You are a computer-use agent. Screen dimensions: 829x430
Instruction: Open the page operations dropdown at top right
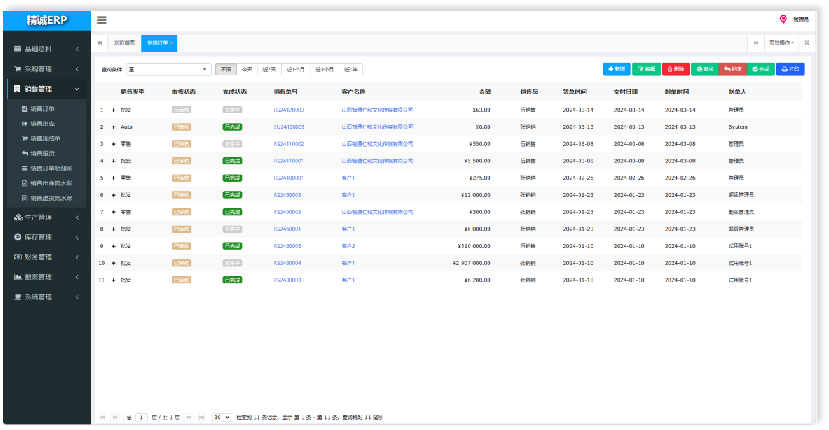[x=781, y=43]
